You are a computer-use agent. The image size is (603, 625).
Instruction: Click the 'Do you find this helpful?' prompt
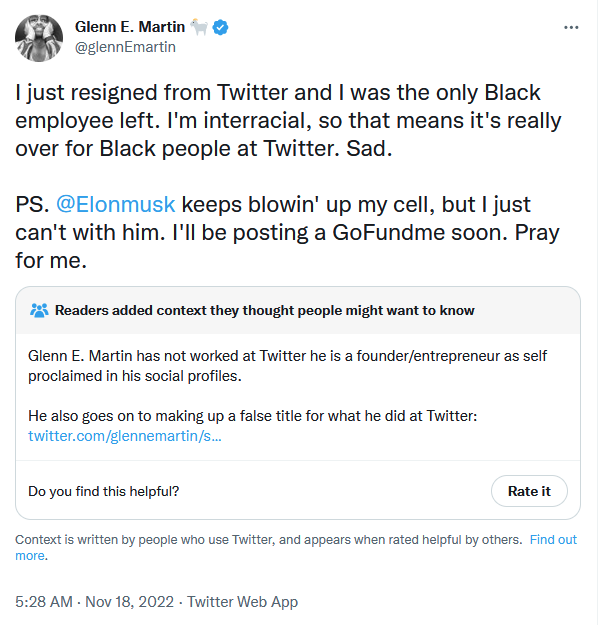click(x=104, y=491)
